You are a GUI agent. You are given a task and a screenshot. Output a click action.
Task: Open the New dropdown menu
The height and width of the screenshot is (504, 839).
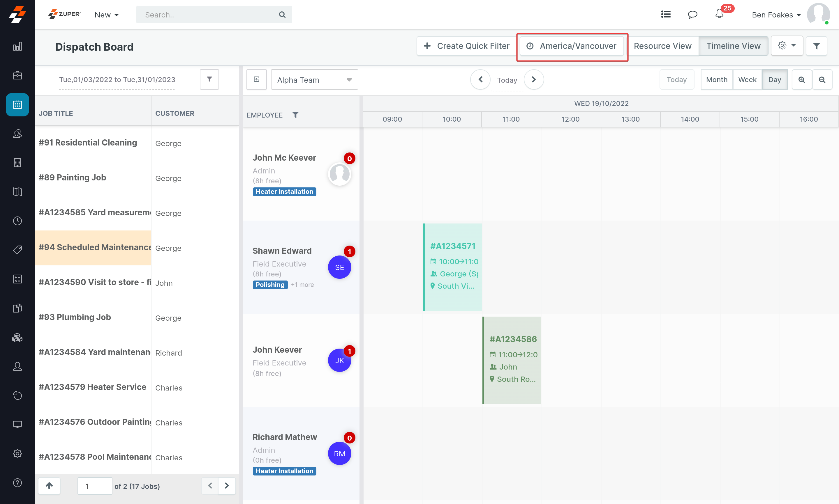[x=106, y=15]
